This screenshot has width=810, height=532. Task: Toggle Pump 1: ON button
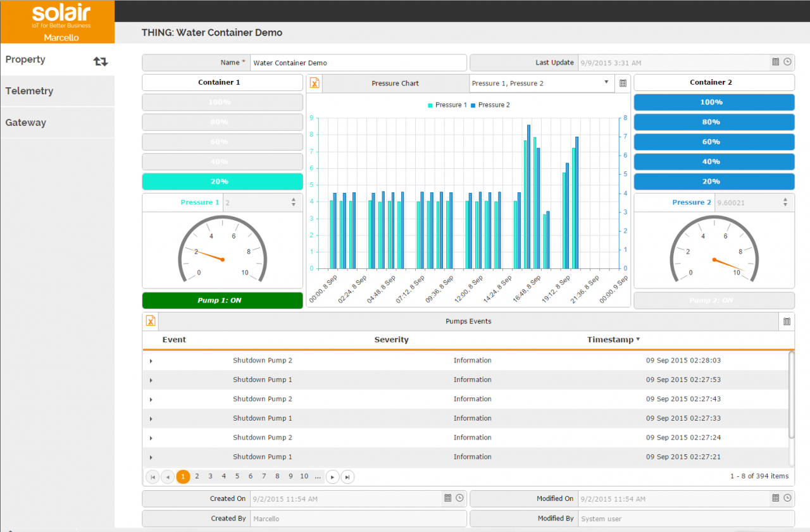coord(222,300)
